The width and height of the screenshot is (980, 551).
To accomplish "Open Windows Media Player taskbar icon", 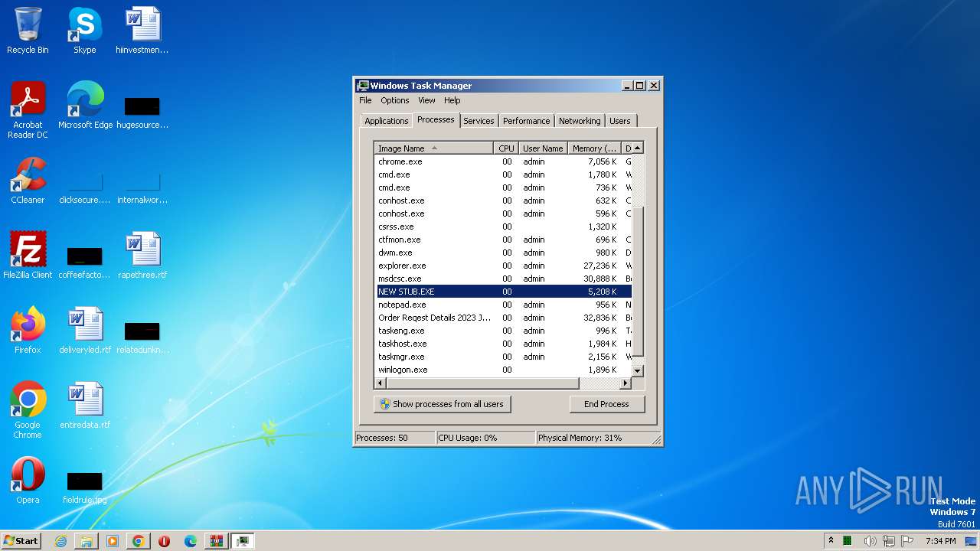I will coord(113,541).
